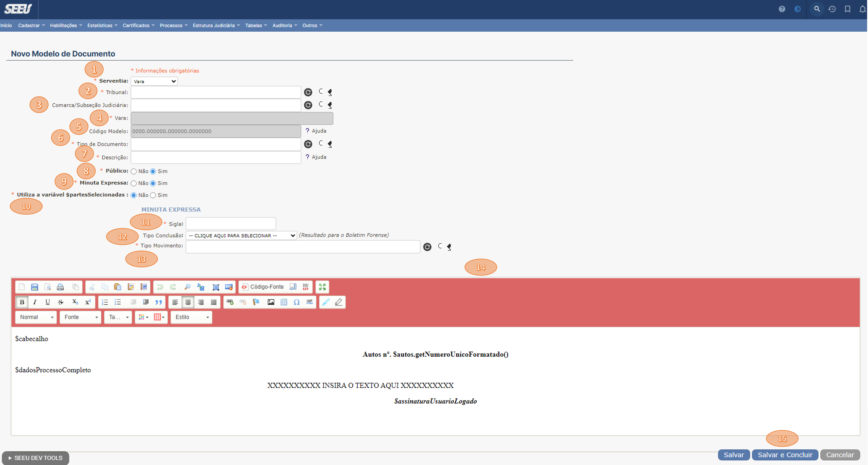This screenshot has width=868, height=465.
Task: Click Paste icon in editor toolbar
Action: tap(118, 287)
